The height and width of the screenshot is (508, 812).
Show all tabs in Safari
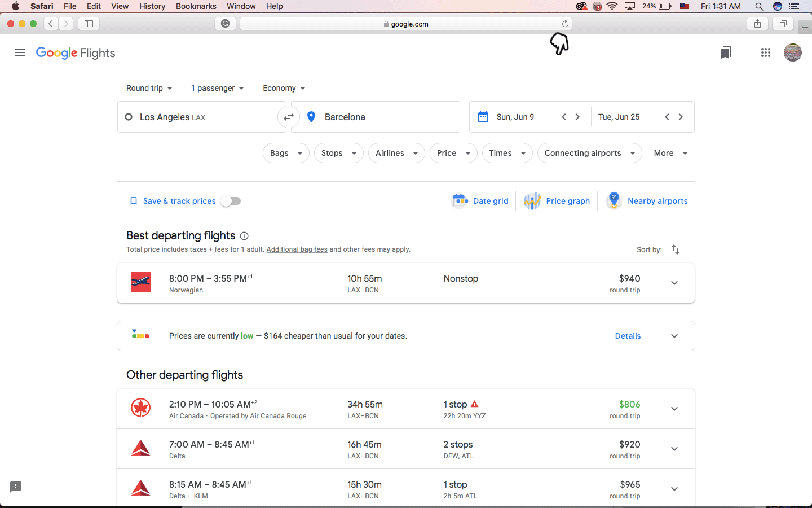click(783, 24)
